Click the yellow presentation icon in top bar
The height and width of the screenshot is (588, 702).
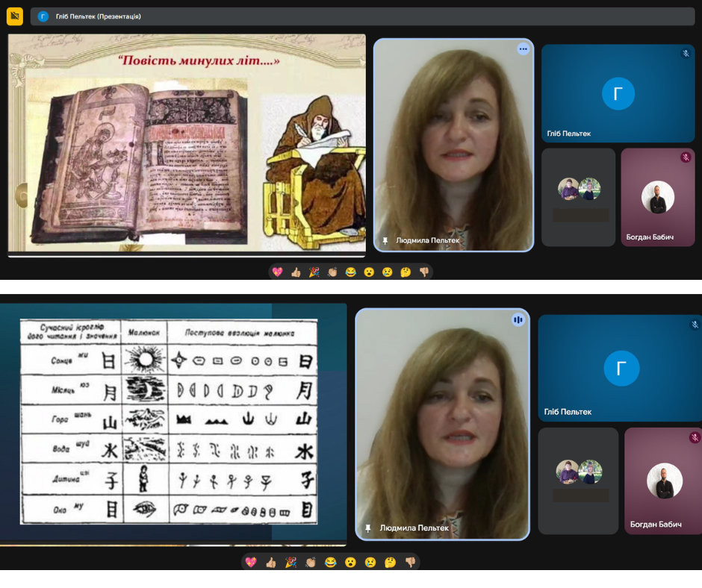(15, 16)
